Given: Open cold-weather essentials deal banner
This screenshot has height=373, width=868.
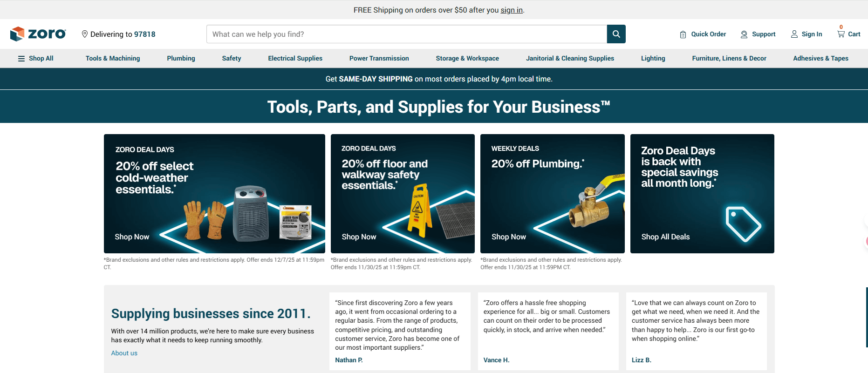Looking at the screenshot, I should (214, 193).
